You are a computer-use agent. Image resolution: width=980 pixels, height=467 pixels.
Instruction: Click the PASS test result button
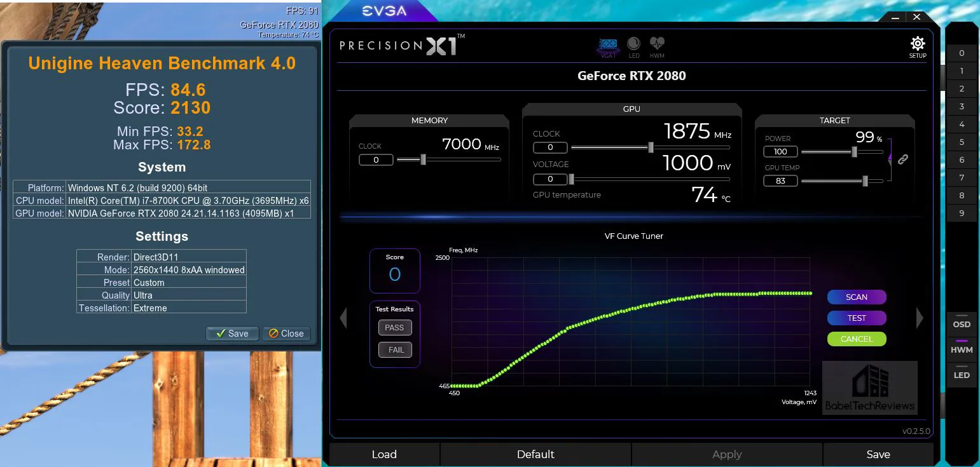click(x=395, y=327)
